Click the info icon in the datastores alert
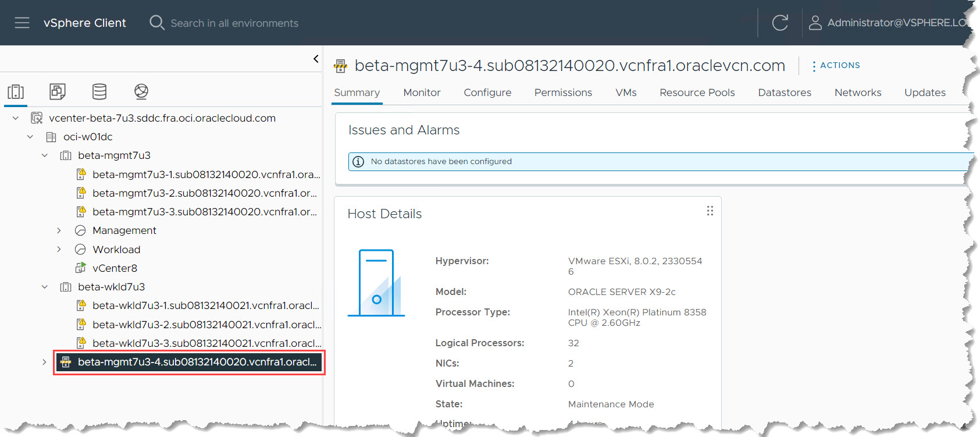Screen dimensions: 980x437 click(x=358, y=162)
